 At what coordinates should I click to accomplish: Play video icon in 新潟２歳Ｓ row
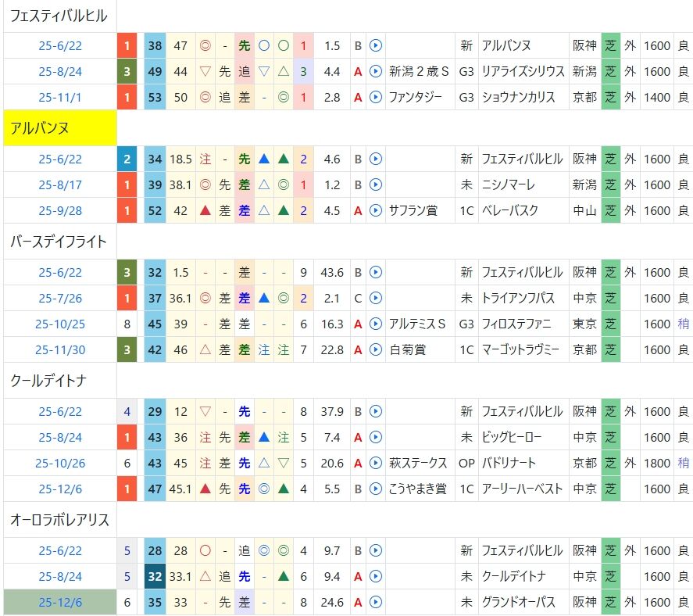pos(376,71)
